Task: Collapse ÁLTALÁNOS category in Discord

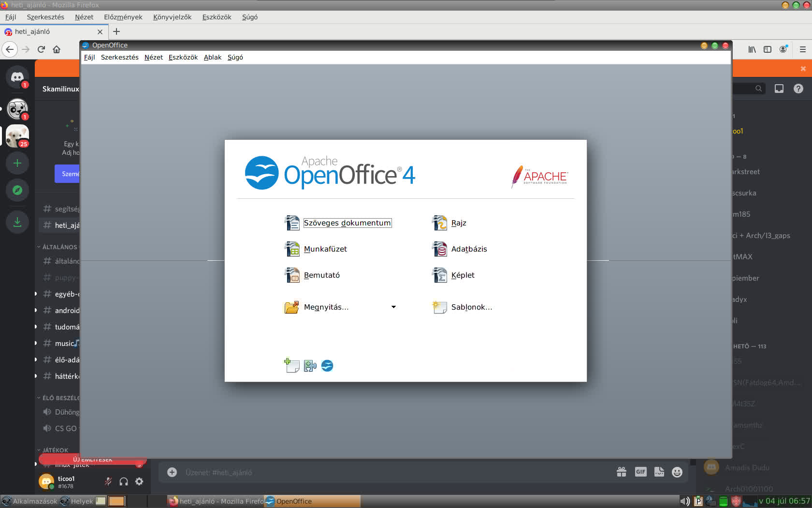Action: [x=58, y=247]
